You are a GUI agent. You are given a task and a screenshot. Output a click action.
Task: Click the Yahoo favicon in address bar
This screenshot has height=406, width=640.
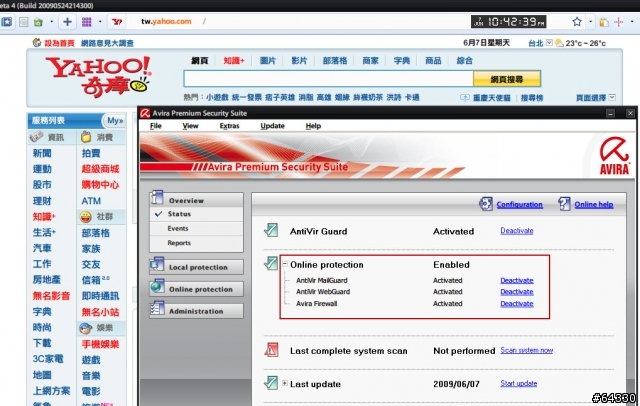[x=117, y=22]
